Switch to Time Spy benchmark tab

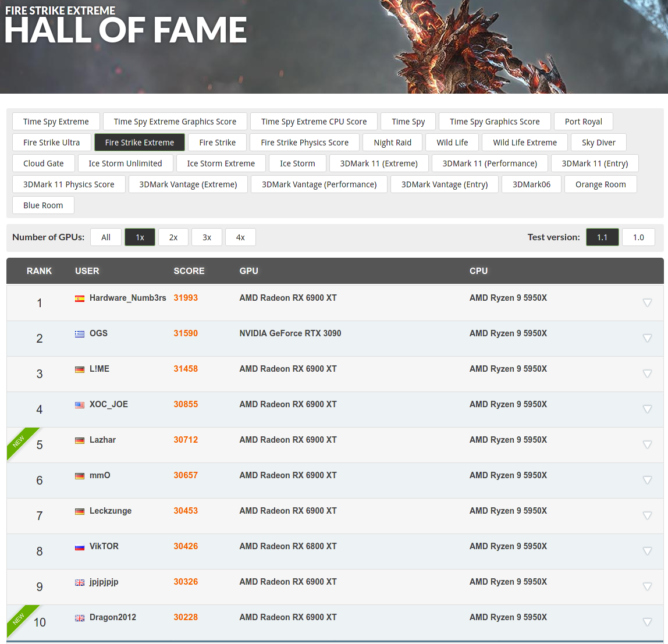coord(408,122)
